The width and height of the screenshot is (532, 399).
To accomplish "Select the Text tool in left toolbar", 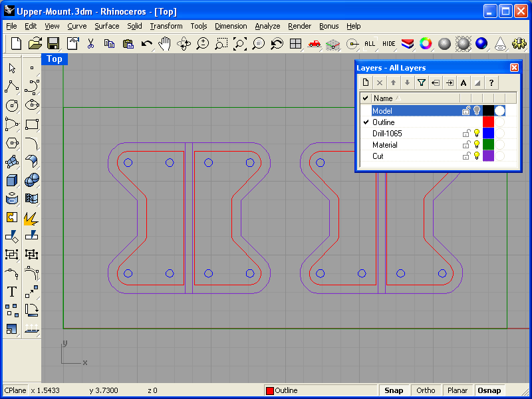I will click(x=12, y=291).
